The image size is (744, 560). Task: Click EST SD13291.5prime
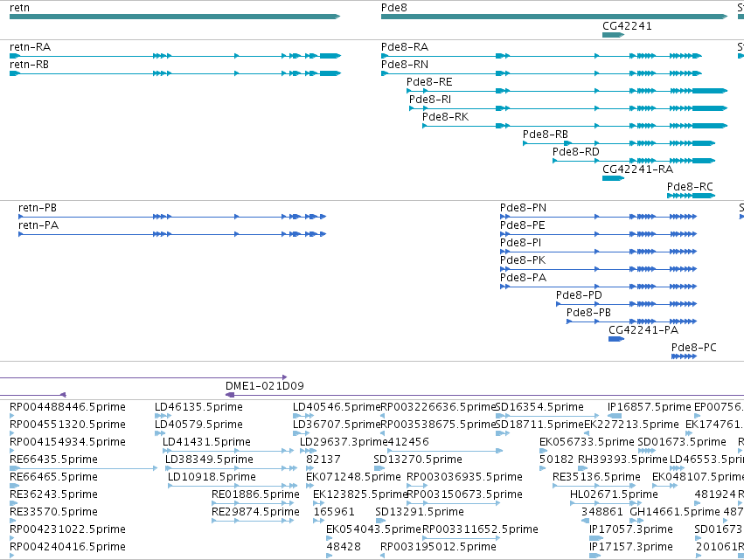click(420, 512)
